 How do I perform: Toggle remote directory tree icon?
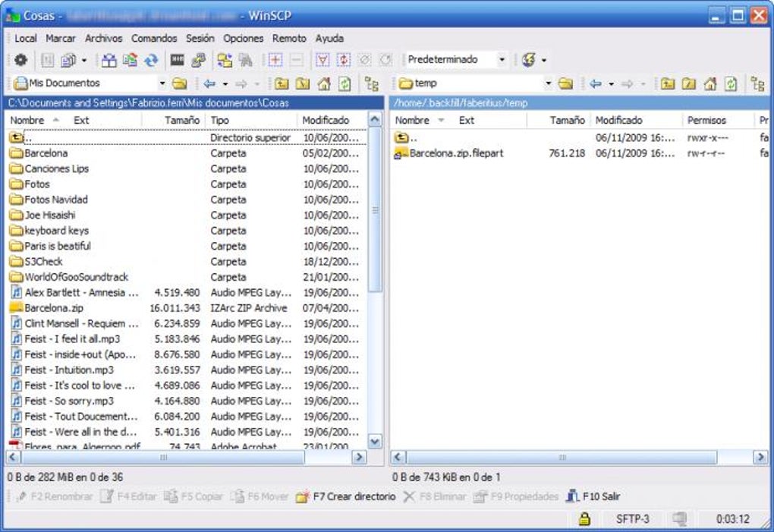coord(758,83)
